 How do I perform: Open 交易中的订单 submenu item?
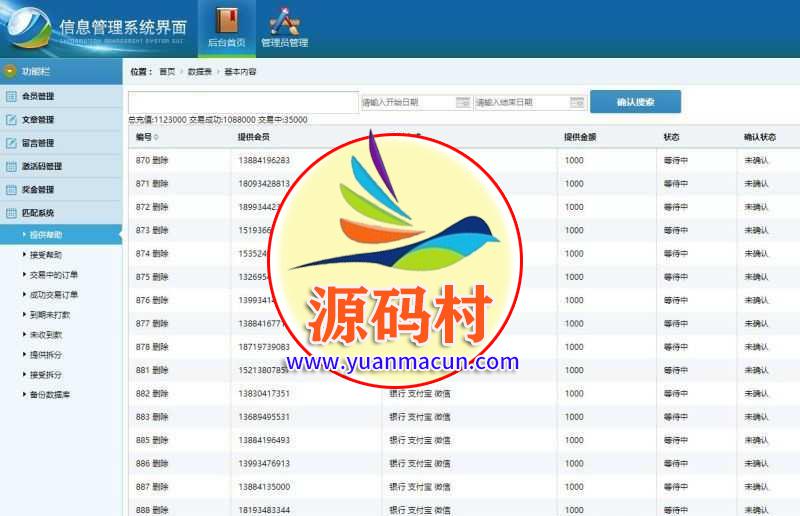click(54, 275)
